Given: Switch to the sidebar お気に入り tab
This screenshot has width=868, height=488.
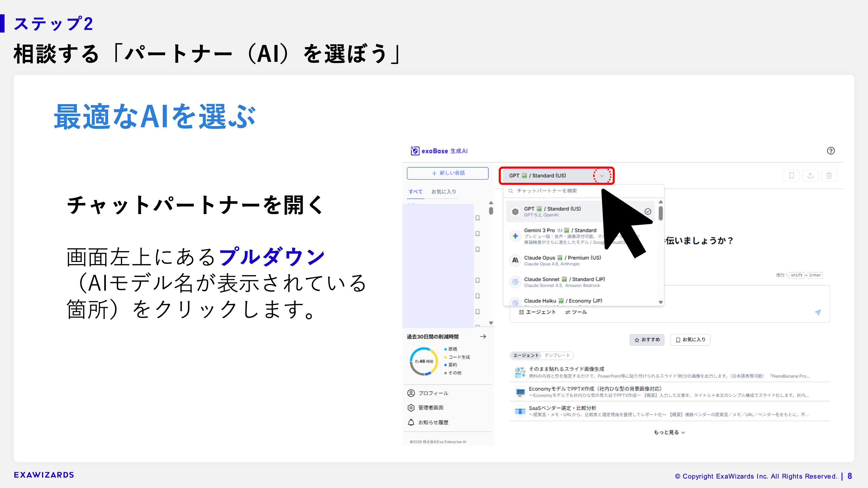Looking at the screenshot, I should click(x=443, y=191).
